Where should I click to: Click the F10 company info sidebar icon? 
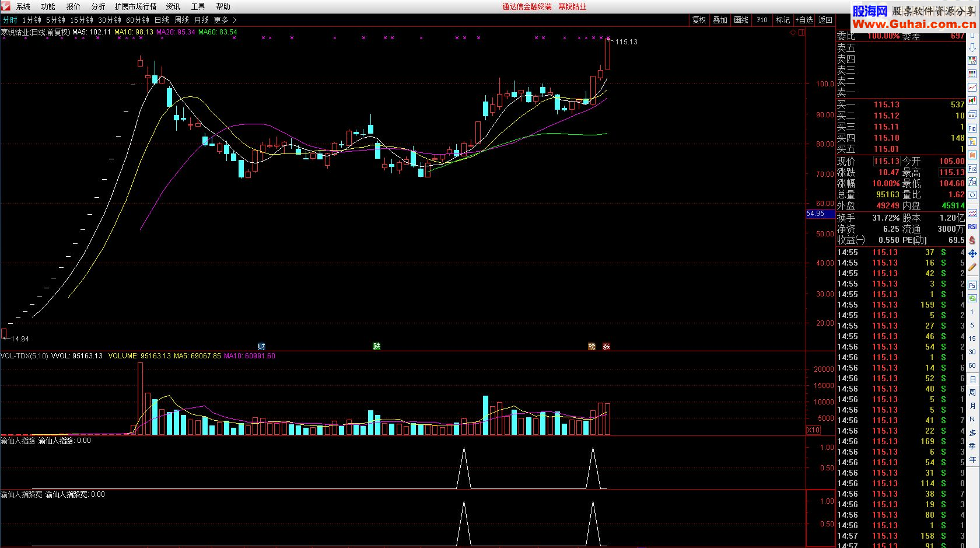(x=972, y=128)
